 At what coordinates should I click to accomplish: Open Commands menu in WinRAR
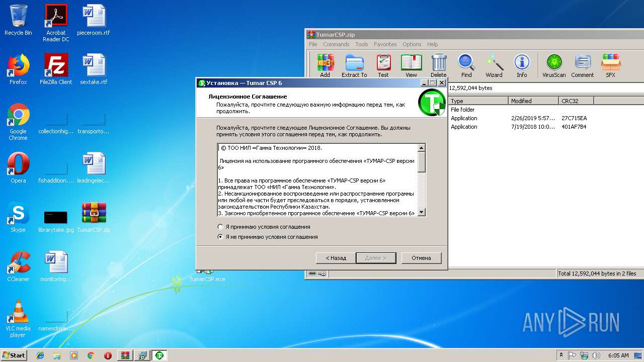336,44
